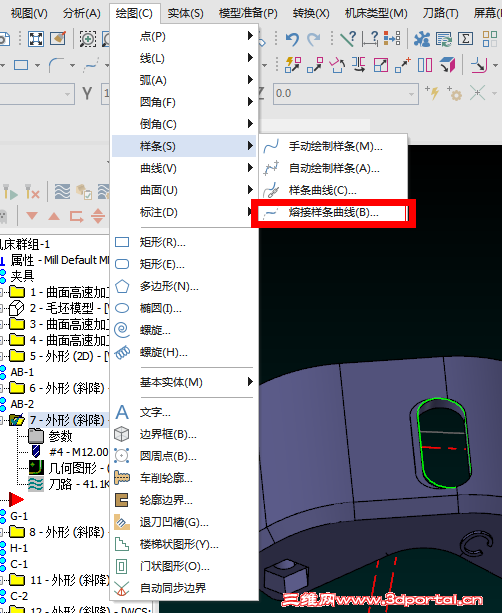
Task: Open the rectangle tool dropdown arrow
Action: pyautogui.click(x=38, y=65)
